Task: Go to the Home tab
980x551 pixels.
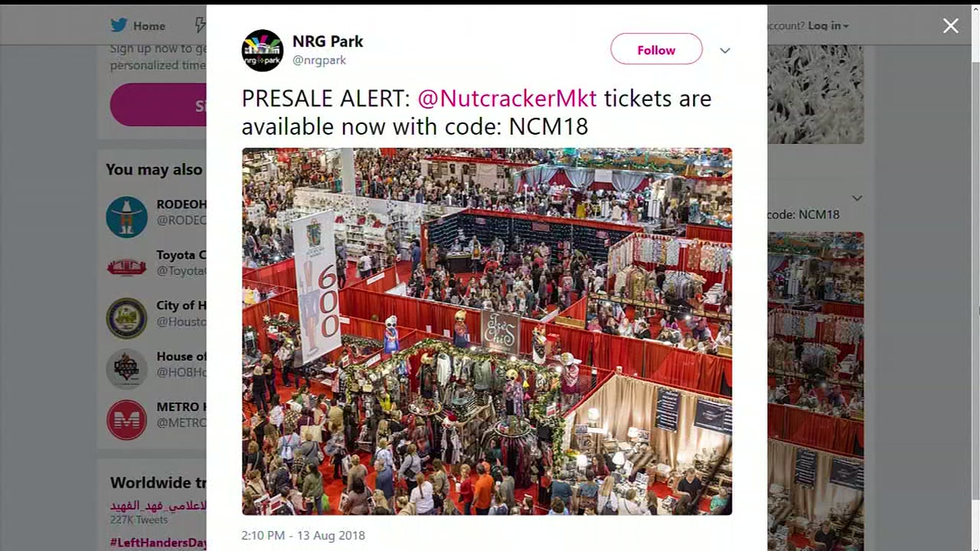Action: (x=138, y=25)
